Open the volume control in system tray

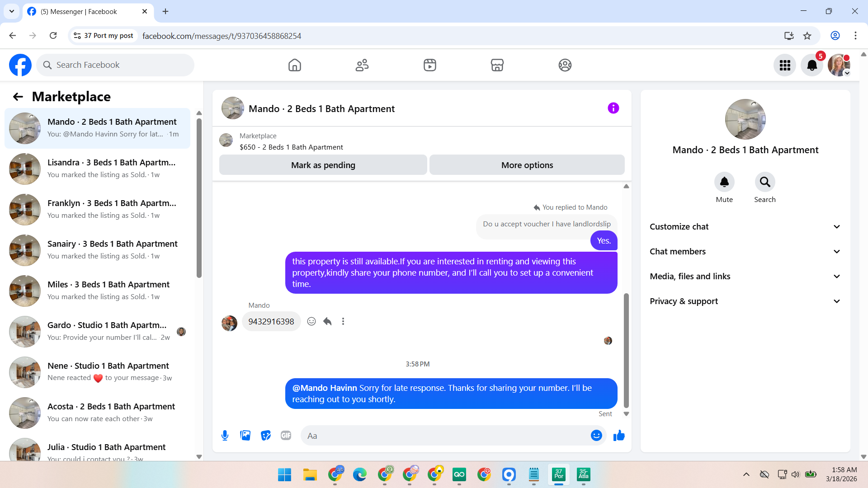coord(795,474)
